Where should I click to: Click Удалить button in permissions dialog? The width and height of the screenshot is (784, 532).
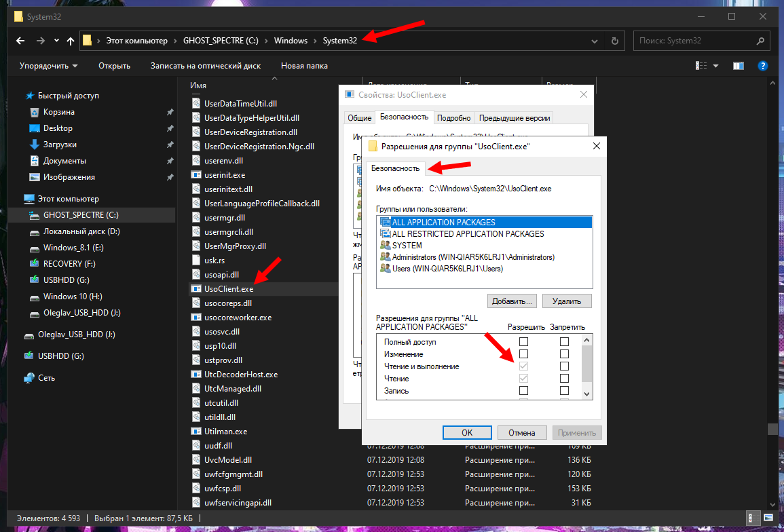click(x=567, y=301)
